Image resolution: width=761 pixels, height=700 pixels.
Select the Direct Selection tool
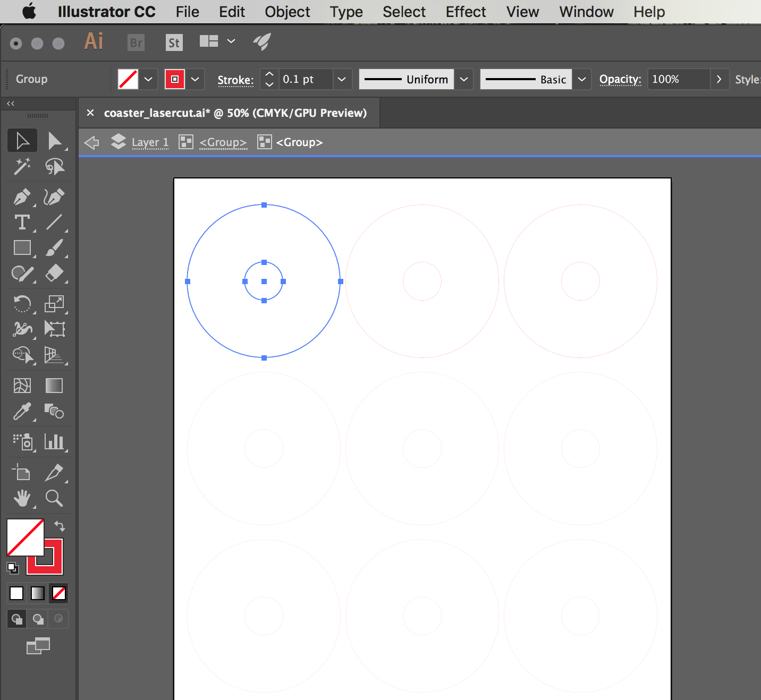point(54,141)
